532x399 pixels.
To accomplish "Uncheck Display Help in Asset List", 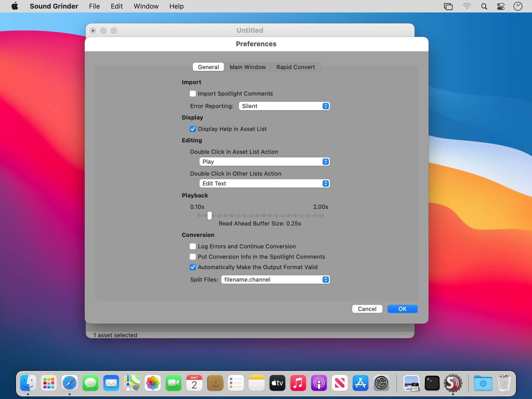I will (193, 129).
